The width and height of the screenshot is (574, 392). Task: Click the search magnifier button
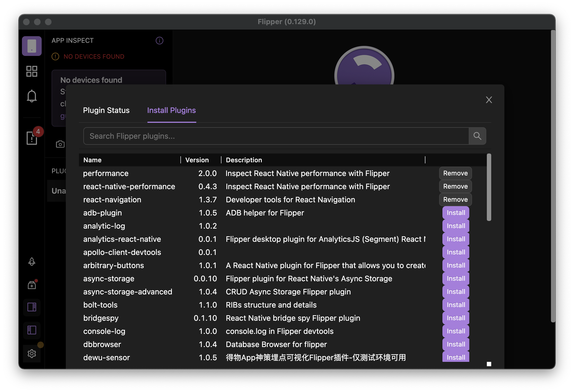pyautogui.click(x=477, y=136)
